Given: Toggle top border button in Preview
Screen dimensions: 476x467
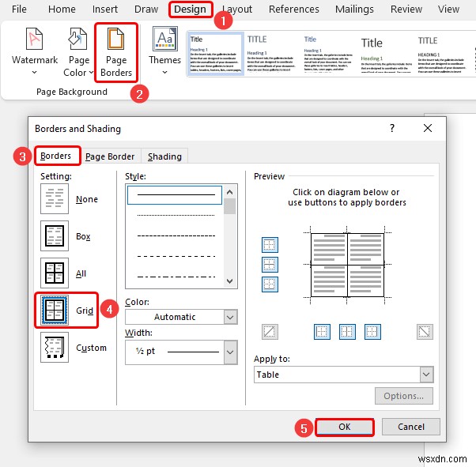Looking at the screenshot, I should (270, 245).
